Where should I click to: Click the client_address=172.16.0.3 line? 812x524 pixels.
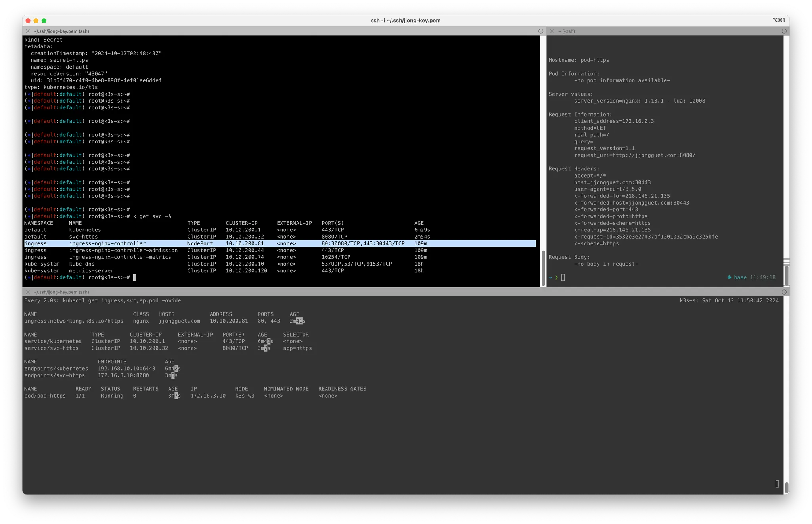[x=614, y=121]
